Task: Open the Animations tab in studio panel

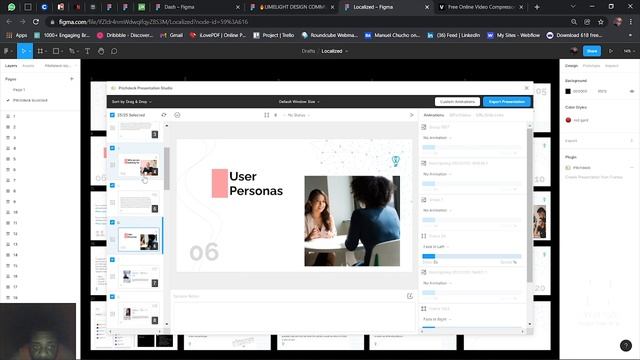Action: tap(433, 115)
